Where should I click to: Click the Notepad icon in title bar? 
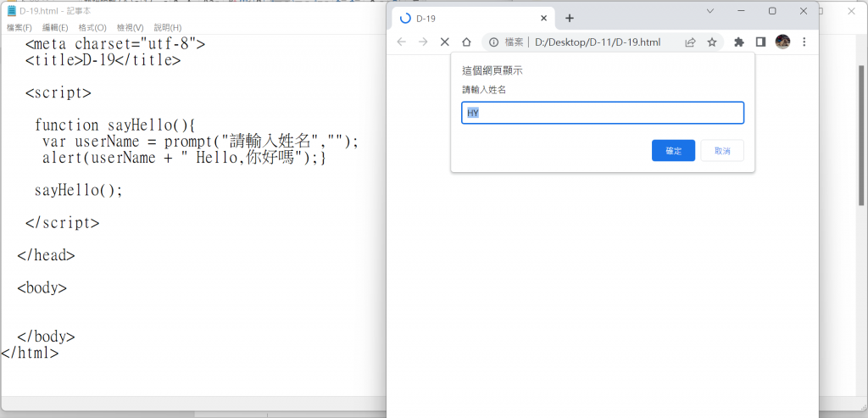point(12,10)
